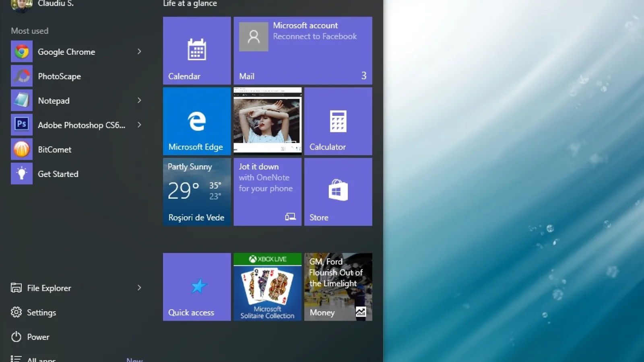644x362 pixels.
Task: Click the Power label text
Action: [38, 337]
